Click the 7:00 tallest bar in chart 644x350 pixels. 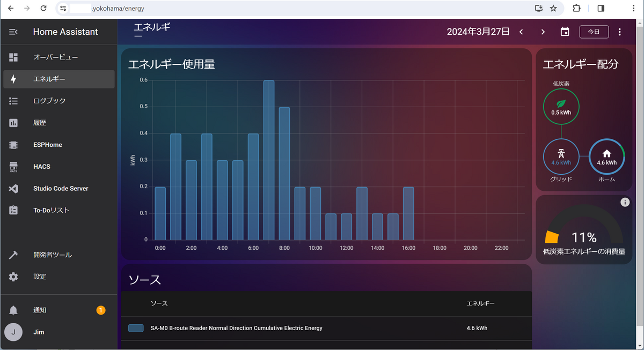[x=269, y=160]
